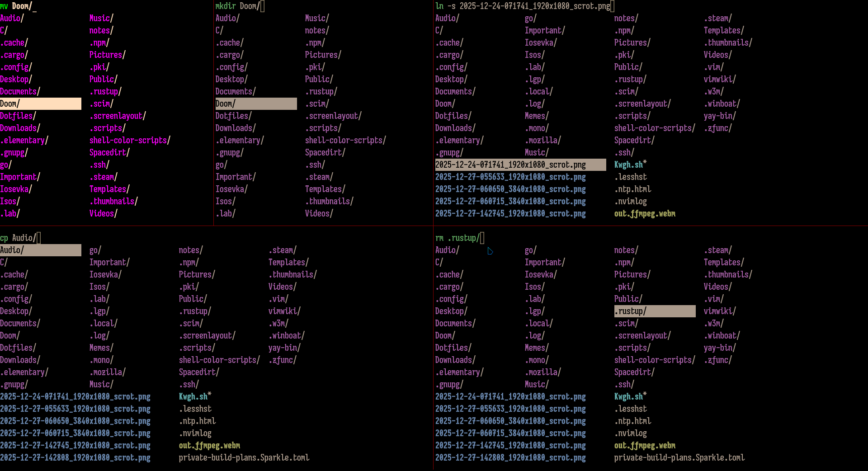The image size is (868, 471).
Task: Choose .local/ in the cp pane
Action: [x=104, y=323]
